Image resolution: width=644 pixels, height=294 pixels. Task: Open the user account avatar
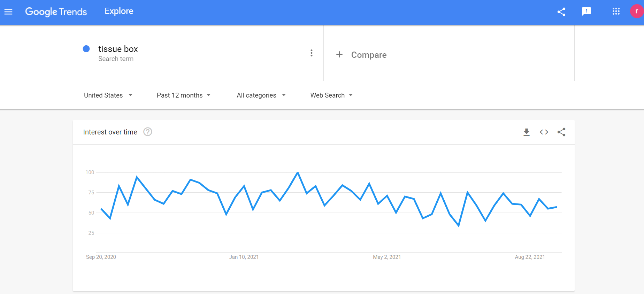tap(637, 11)
